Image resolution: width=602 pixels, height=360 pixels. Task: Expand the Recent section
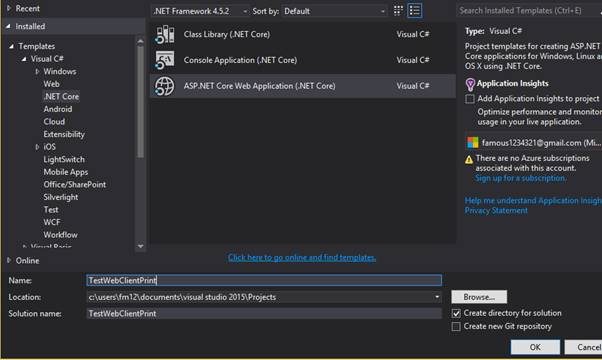pyautogui.click(x=8, y=8)
